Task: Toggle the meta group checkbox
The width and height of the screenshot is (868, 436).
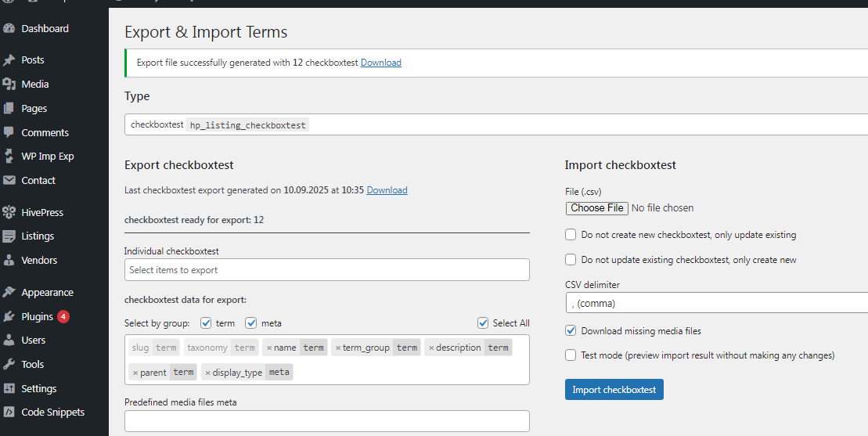Action: [x=251, y=323]
